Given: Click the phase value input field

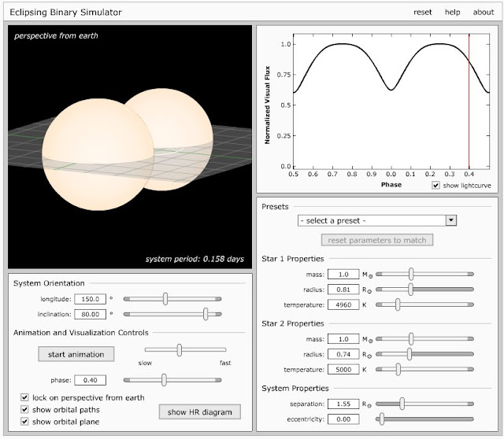Looking at the screenshot, I should pyautogui.click(x=90, y=380).
